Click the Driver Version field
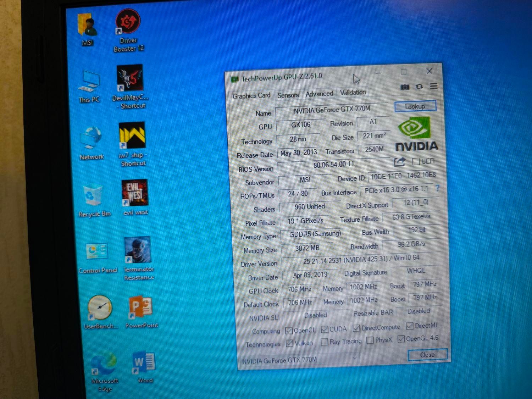The image size is (532, 399). pos(361,260)
